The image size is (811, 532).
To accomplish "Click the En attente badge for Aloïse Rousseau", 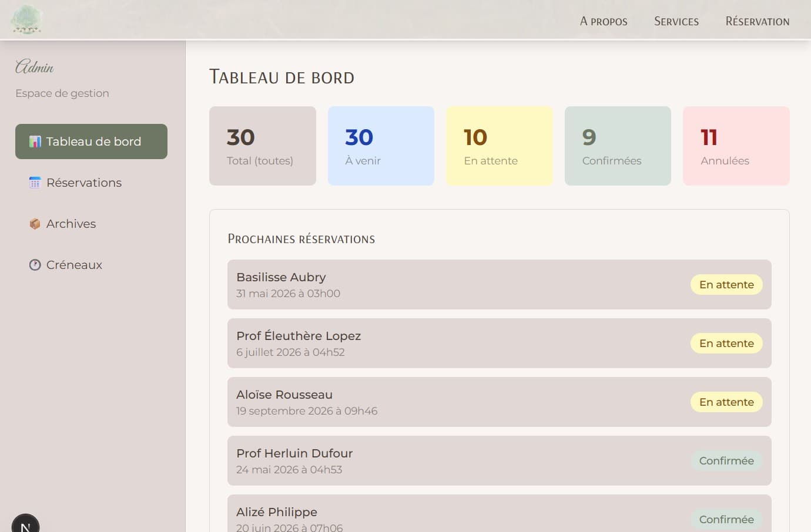I will pyautogui.click(x=726, y=402).
